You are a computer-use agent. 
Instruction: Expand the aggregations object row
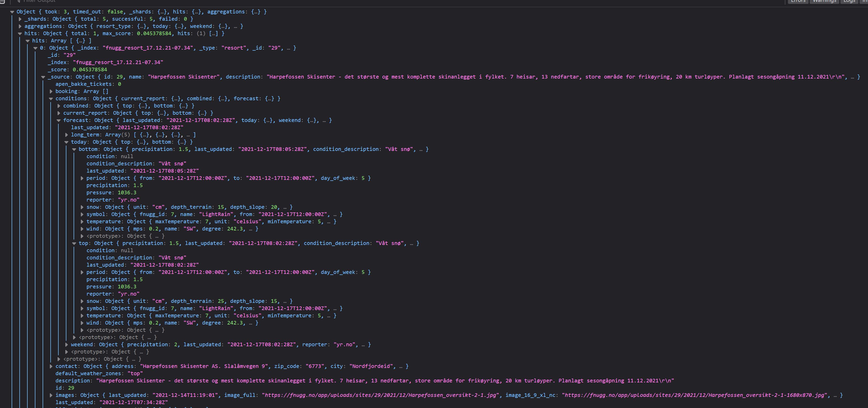pyautogui.click(x=20, y=26)
